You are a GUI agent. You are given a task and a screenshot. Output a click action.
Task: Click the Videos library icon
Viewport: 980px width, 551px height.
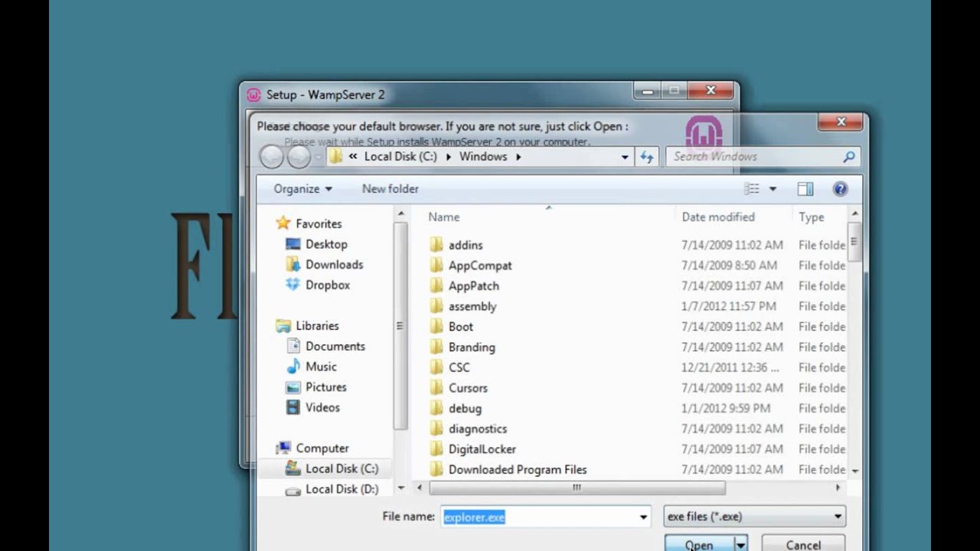[292, 407]
